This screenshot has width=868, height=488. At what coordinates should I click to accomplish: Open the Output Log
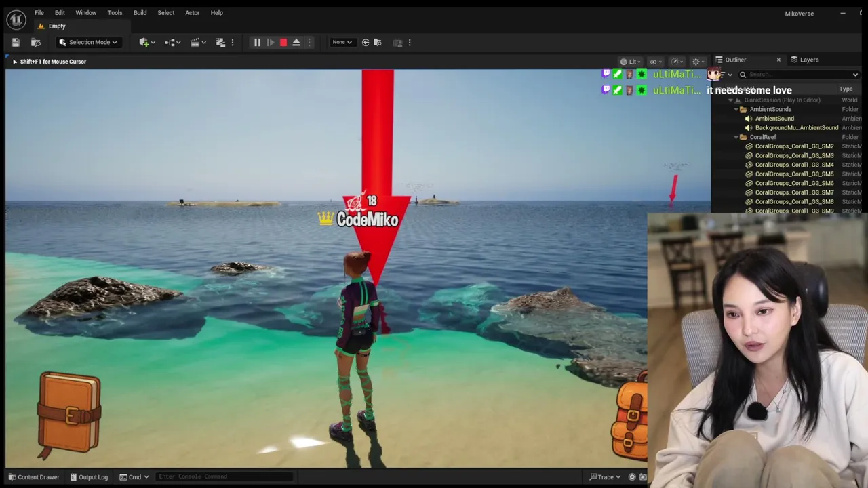(x=89, y=477)
